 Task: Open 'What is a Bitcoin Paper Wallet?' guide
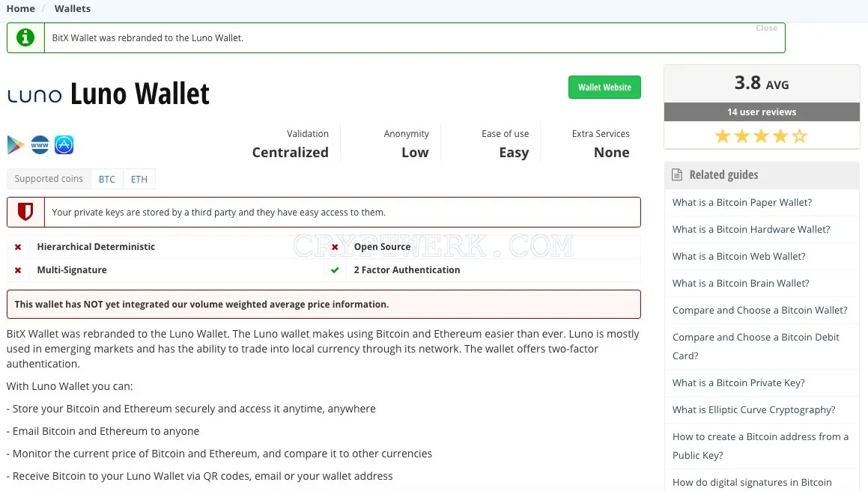click(741, 203)
